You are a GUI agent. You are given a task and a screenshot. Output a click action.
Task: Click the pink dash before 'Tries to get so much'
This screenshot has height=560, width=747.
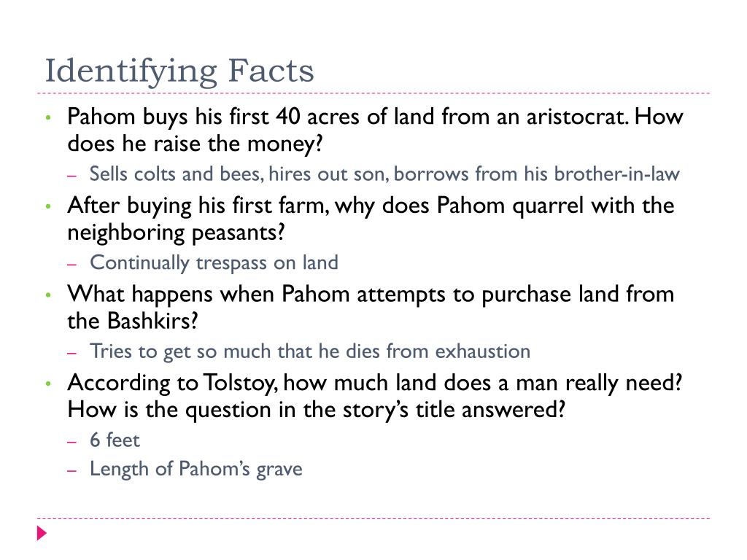[x=72, y=352]
